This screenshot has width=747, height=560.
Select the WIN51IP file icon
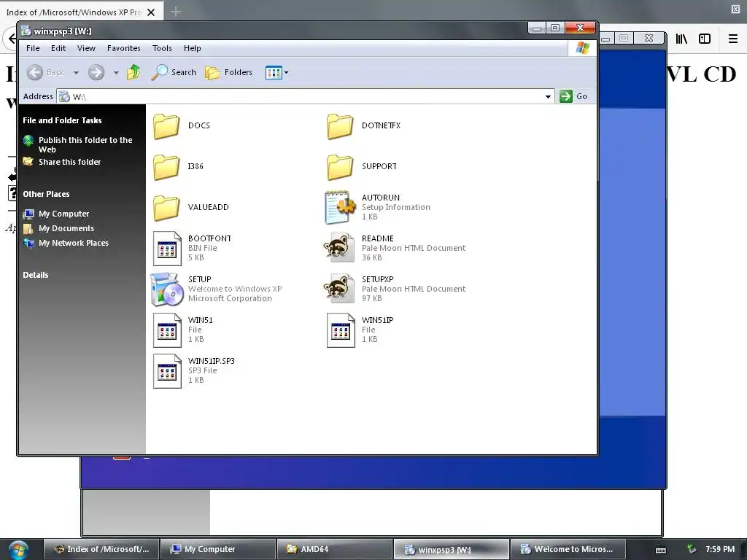[341, 330]
